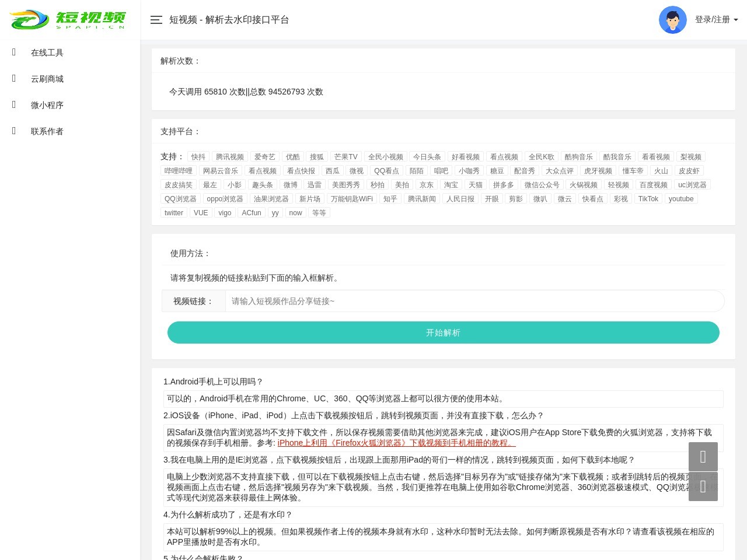Image resolution: width=747 pixels, height=560 pixels.
Task: Click the uc浏览器 platform tag
Action: [x=693, y=185]
